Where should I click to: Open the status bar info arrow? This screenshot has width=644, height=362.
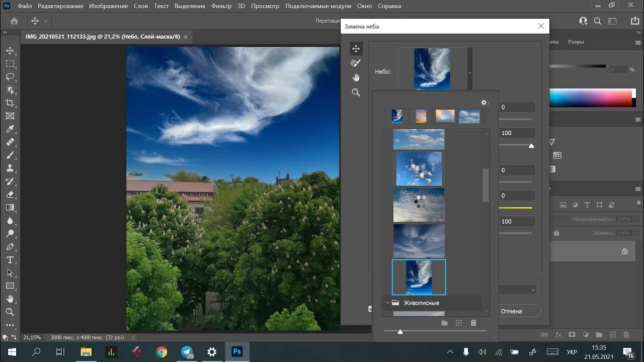pos(133,337)
